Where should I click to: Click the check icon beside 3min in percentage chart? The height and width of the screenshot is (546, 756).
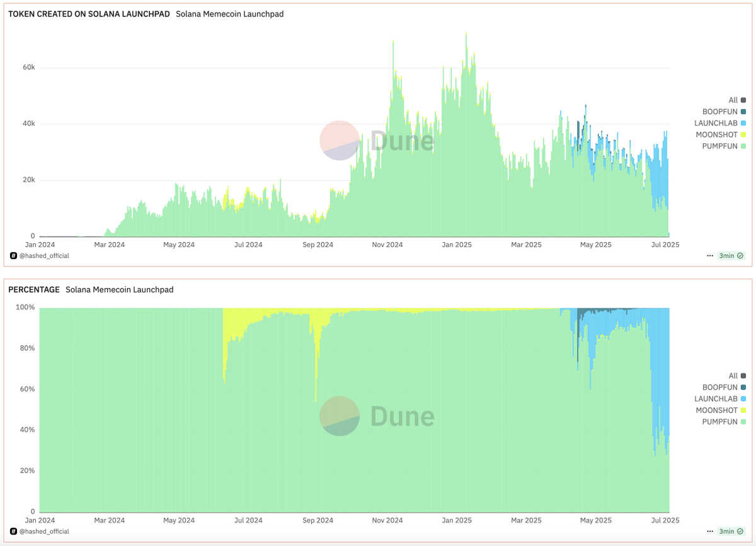click(x=740, y=531)
